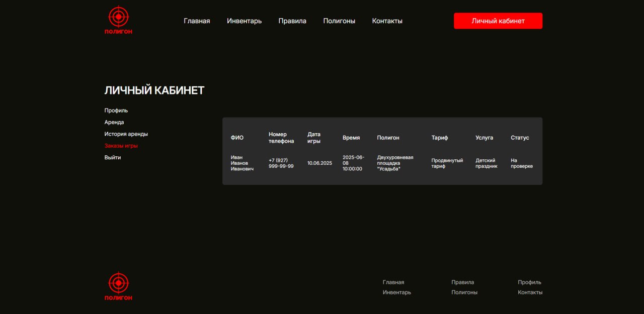Click the ФИО column header
644x314 pixels.
tap(237, 138)
